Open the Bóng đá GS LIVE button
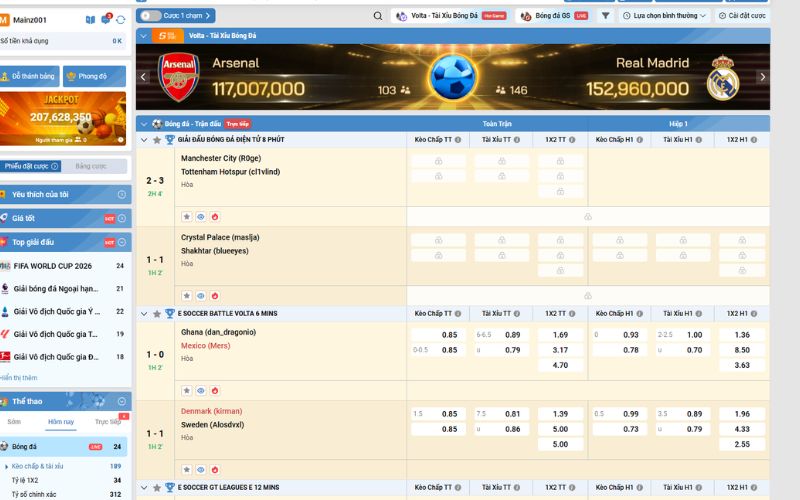Viewport: 800px width, 500px height. (x=554, y=16)
